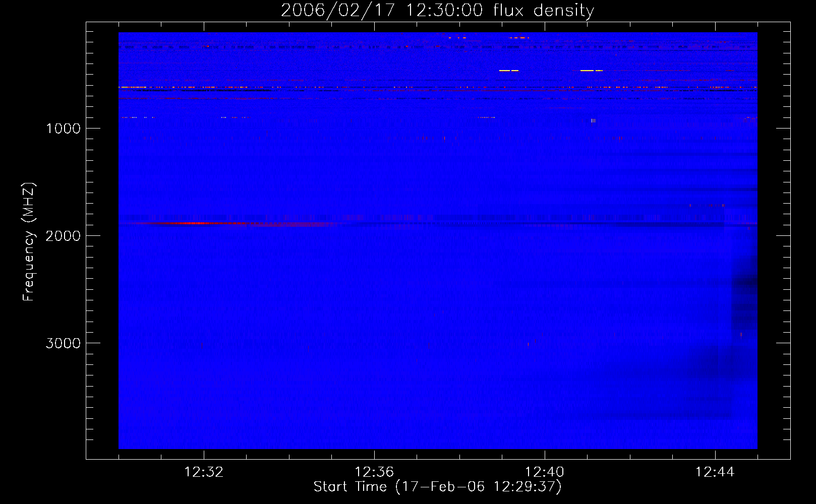
Task: Click the 12:44 time tick label
Action: coord(715,472)
